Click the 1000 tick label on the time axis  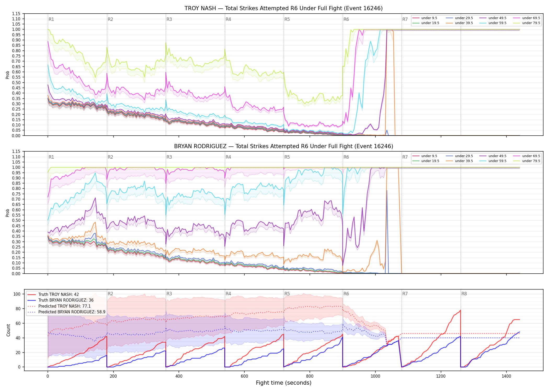[x=375, y=376]
